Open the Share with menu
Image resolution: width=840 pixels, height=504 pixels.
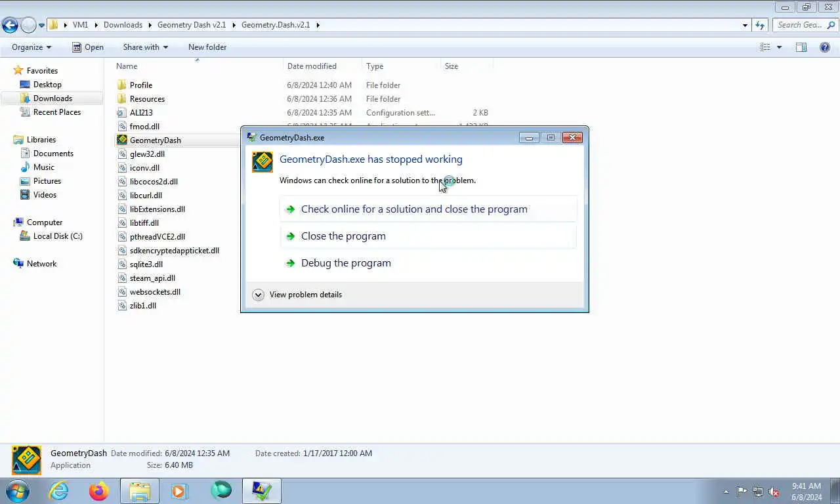(146, 47)
